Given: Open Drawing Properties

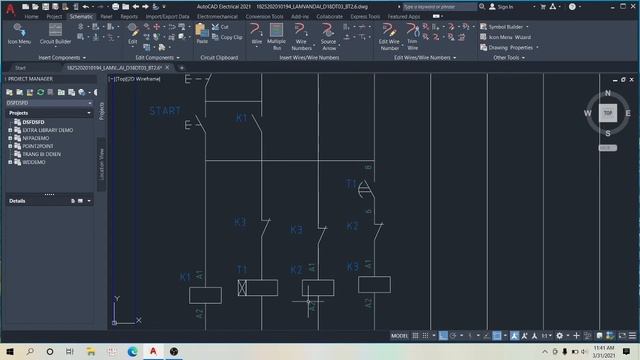Looking at the screenshot, I should click(x=509, y=48).
